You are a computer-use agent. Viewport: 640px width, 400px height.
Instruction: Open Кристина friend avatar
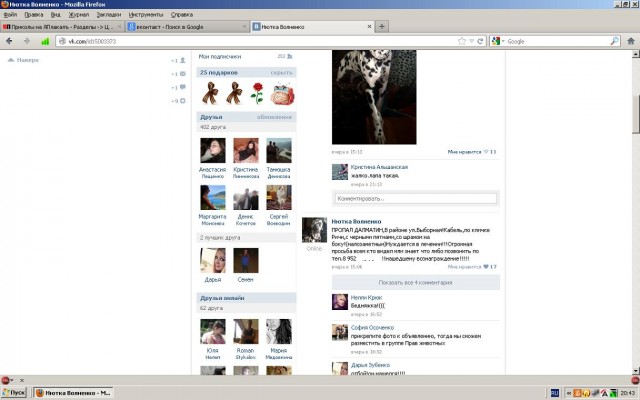(246, 150)
